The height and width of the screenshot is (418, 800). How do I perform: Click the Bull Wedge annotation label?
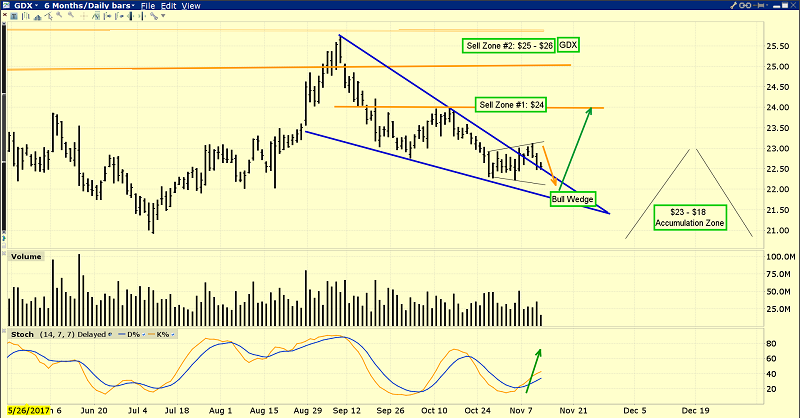572,199
